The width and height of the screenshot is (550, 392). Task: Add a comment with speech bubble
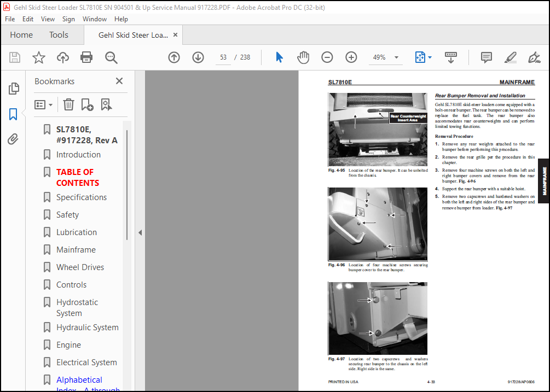pyautogui.click(x=487, y=57)
